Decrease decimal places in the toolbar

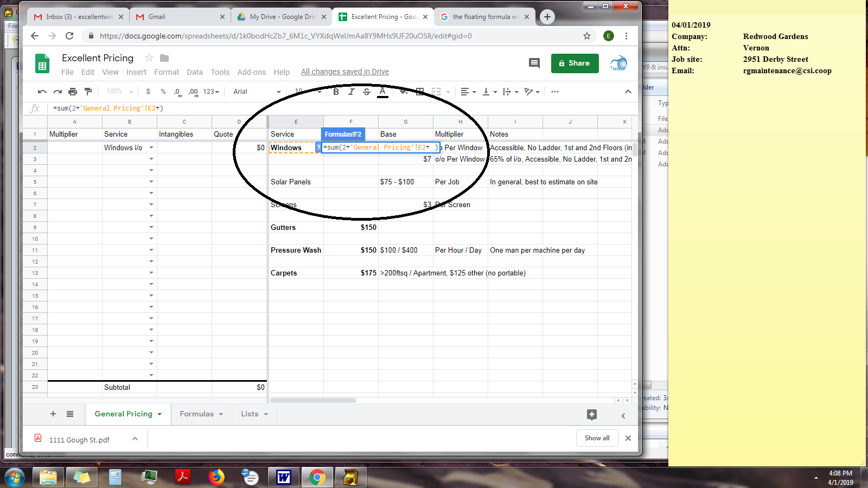pos(178,92)
